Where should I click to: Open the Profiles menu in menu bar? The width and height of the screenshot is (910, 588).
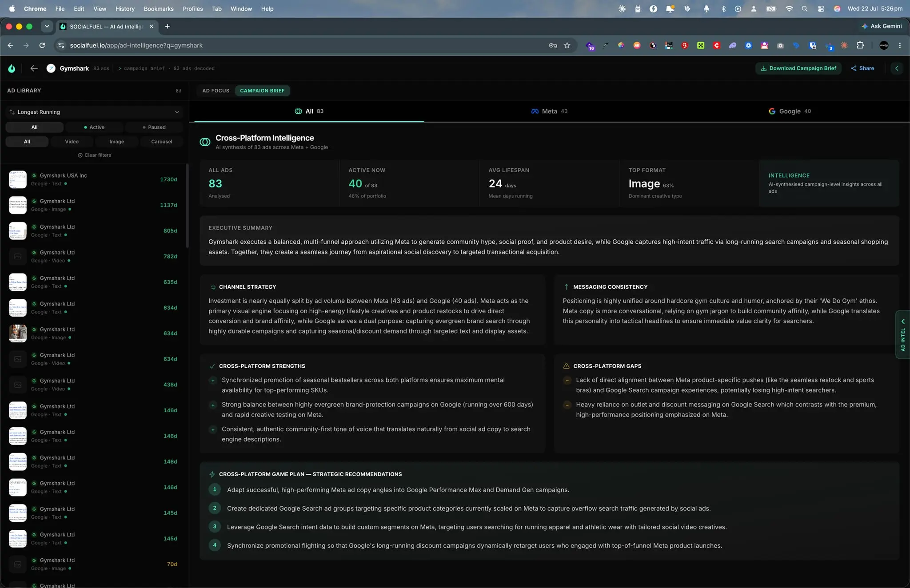pos(192,8)
